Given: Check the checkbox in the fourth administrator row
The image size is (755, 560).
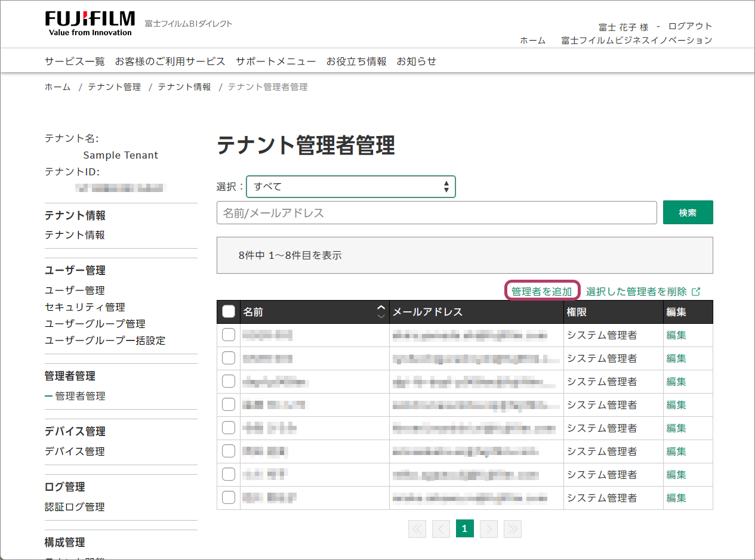Looking at the screenshot, I should coord(229,404).
